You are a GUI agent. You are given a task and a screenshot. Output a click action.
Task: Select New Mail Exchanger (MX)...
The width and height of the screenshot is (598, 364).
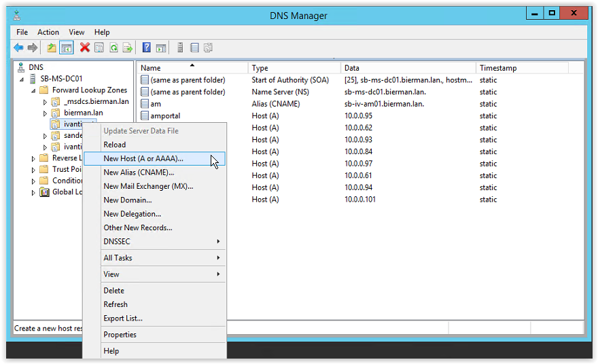154,186
